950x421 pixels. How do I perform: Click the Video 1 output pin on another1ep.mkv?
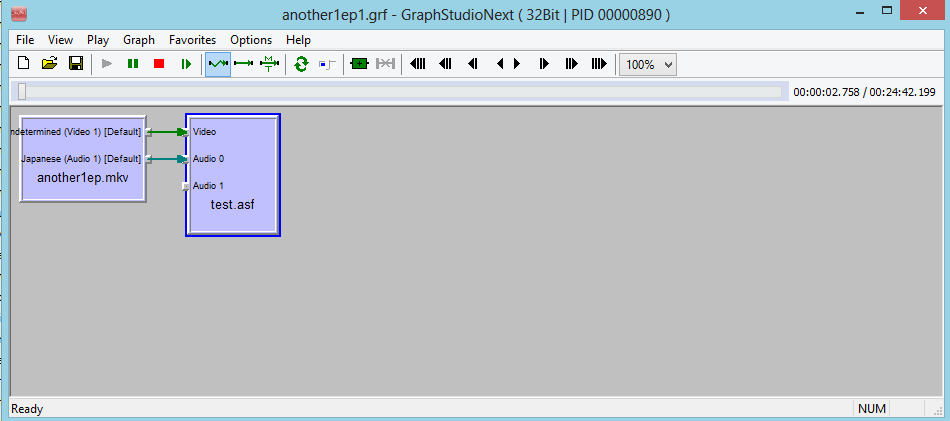(x=148, y=132)
